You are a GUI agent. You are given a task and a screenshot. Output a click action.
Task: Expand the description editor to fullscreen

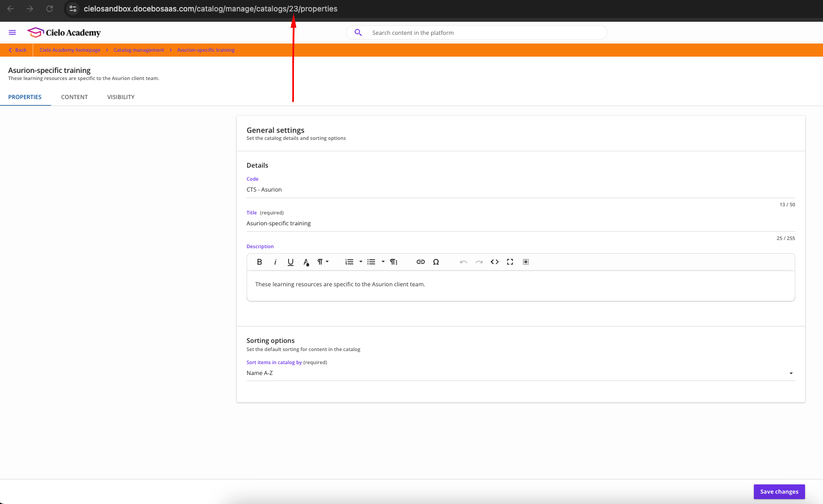pyautogui.click(x=510, y=262)
